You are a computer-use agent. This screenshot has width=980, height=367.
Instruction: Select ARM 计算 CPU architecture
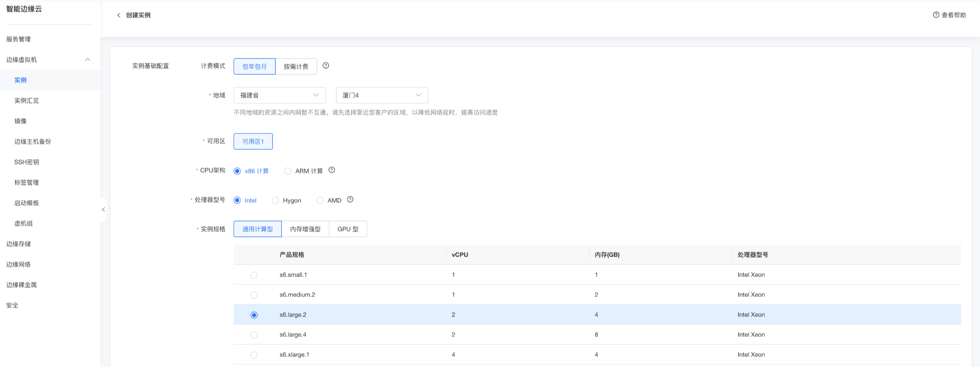tap(288, 171)
